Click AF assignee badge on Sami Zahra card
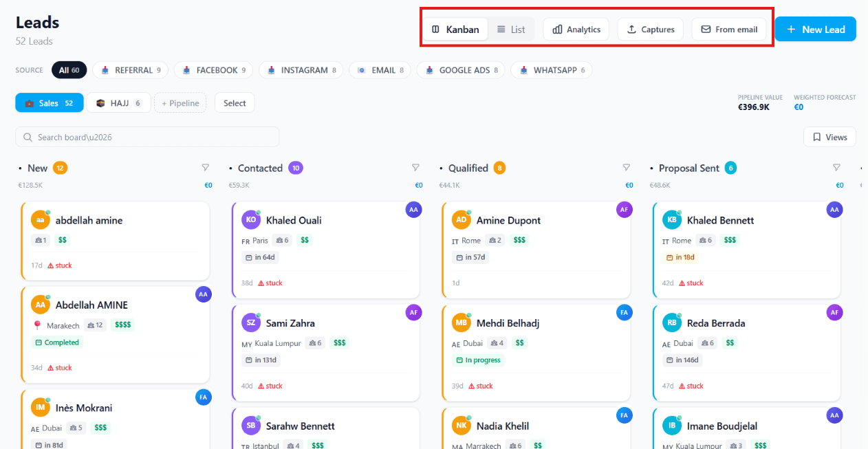868x449 pixels. [413, 313]
